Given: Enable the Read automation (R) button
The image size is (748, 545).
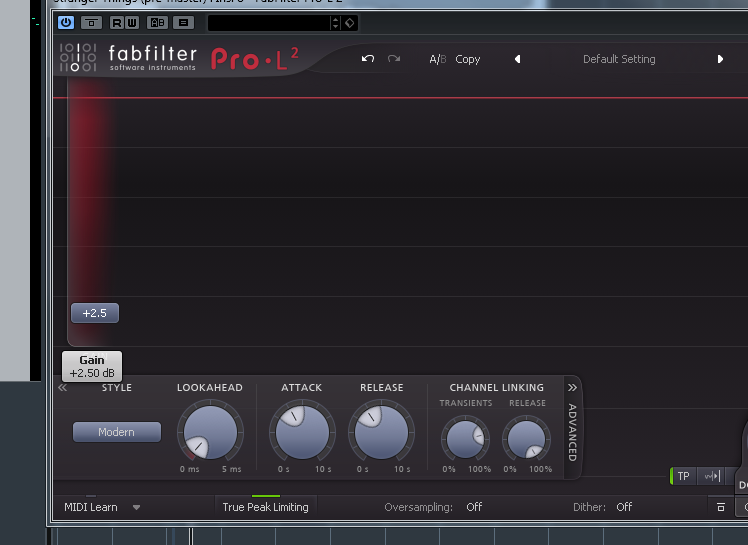Looking at the screenshot, I should tap(118, 22).
